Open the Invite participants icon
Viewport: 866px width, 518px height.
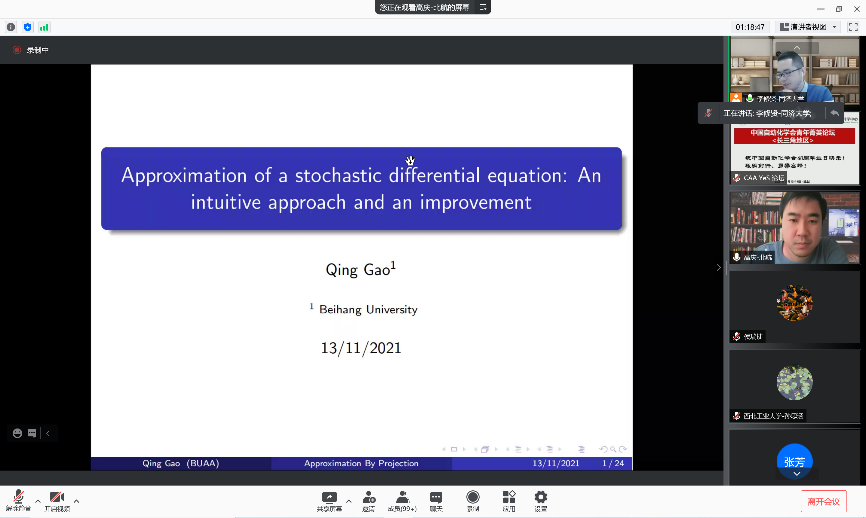tap(369, 498)
